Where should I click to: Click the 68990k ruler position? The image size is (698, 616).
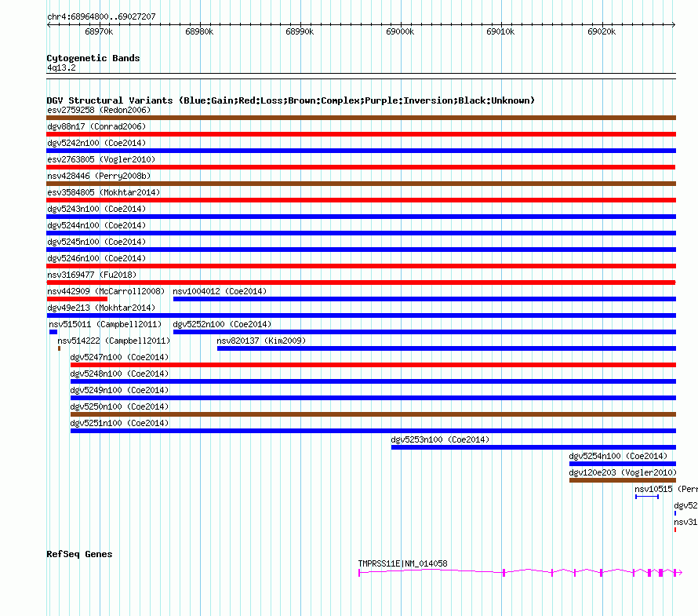[x=300, y=31]
